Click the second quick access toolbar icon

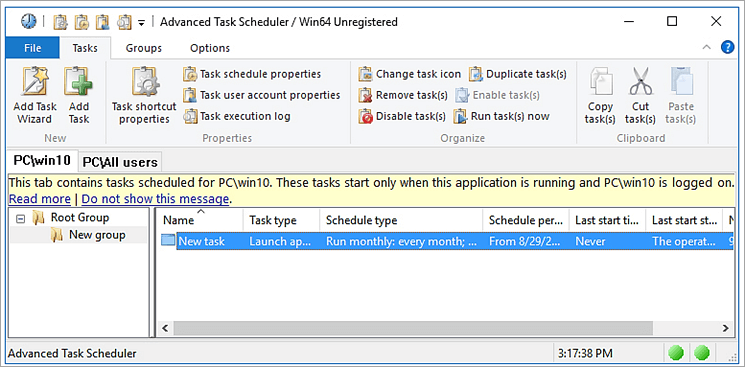82,22
